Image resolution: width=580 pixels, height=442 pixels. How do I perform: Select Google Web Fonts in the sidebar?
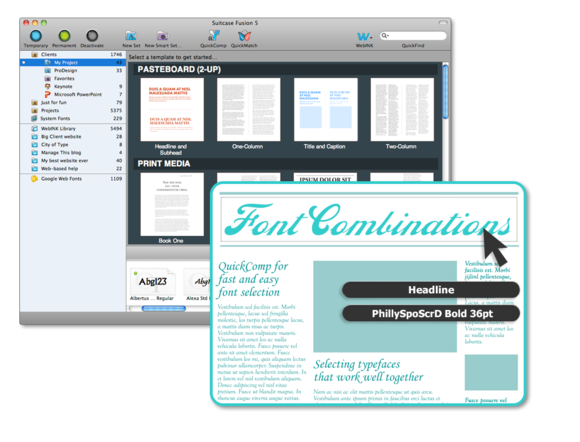tap(73, 179)
